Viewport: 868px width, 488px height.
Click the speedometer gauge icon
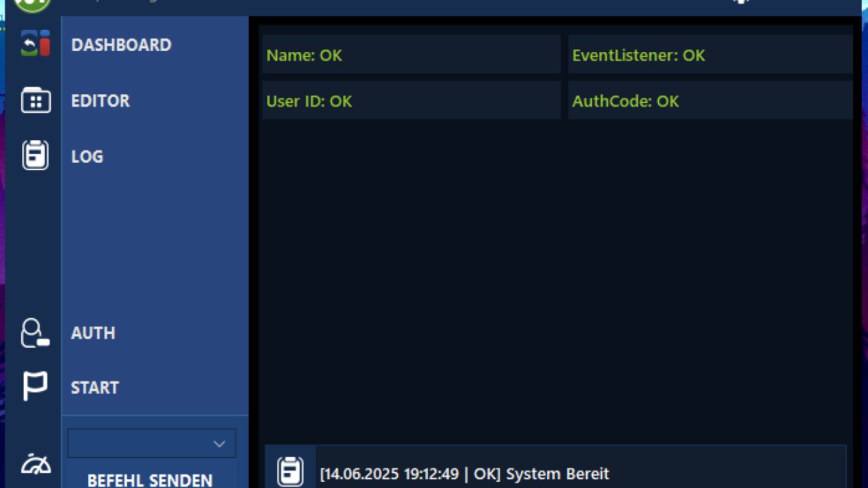click(x=35, y=465)
